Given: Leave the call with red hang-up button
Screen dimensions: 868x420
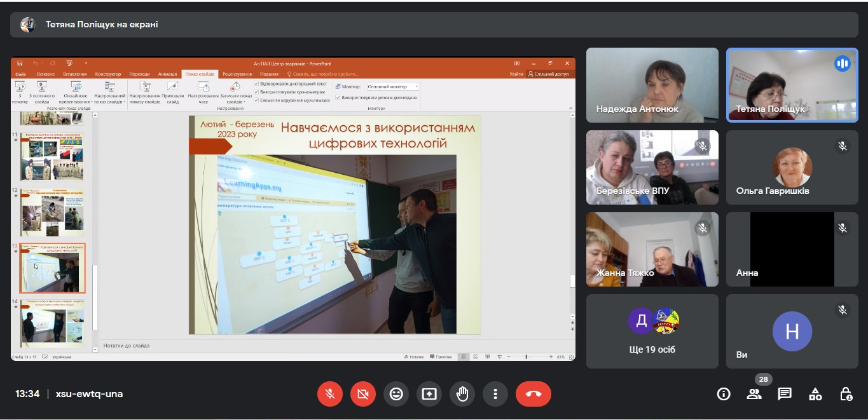Looking at the screenshot, I should [x=533, y=394].
